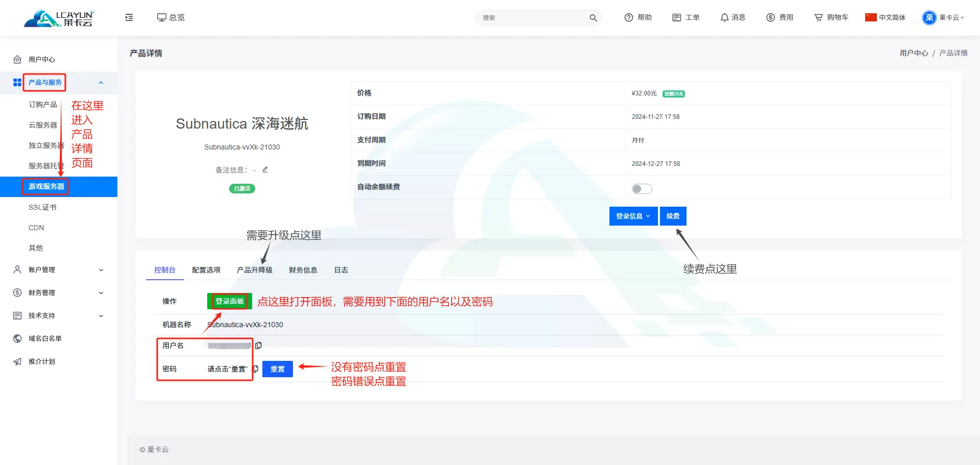Image resolution: width=980 pixels, height=465 pixels.
Task: Copy the 用户名 with copy icon
Action: pos(258,346)
